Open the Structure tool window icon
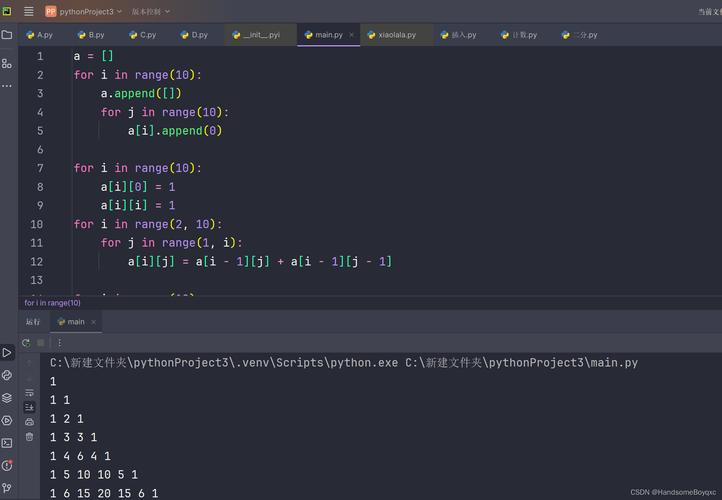This screenshot has width=722, height=500. click(7, 64)
